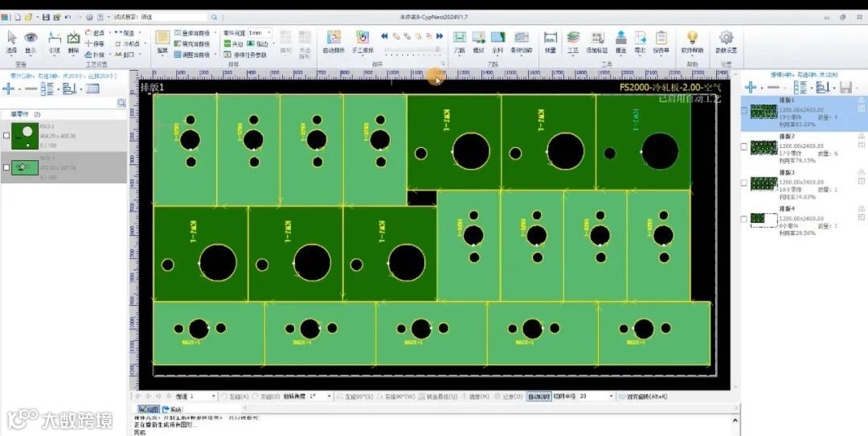Open the nesting layout icon with yellow sheet

pos(162,42)
